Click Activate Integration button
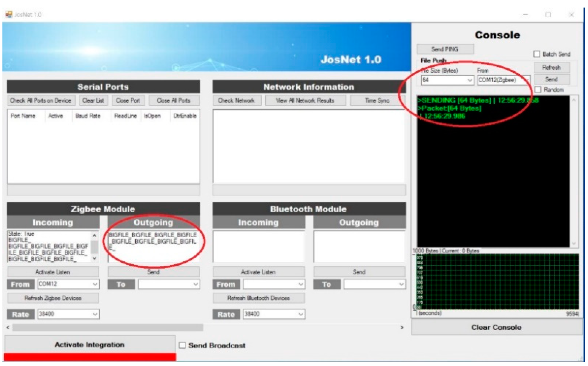588x366 pixels. click(90, 344)
